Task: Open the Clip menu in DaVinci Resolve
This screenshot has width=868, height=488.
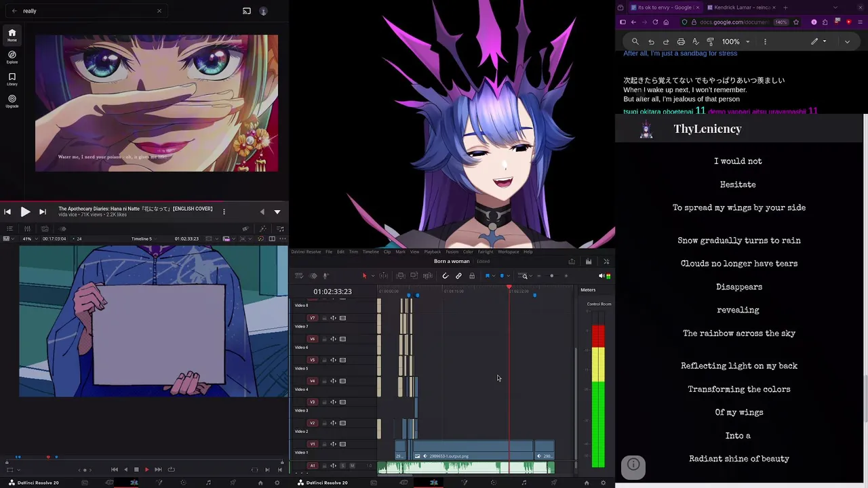Action: coord(387,251)
